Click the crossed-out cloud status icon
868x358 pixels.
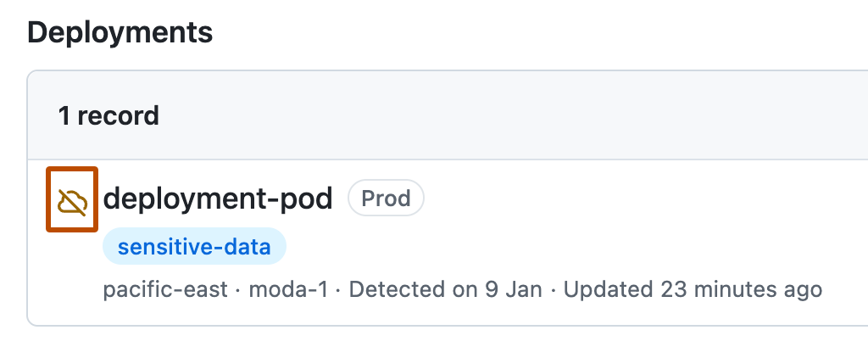coord(72,202)
